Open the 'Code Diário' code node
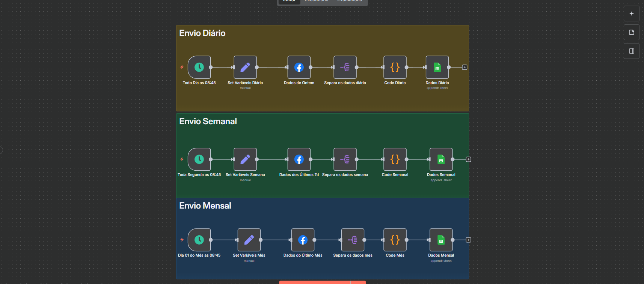The height and width of the screenshot is (284, 644). (395, 67)
